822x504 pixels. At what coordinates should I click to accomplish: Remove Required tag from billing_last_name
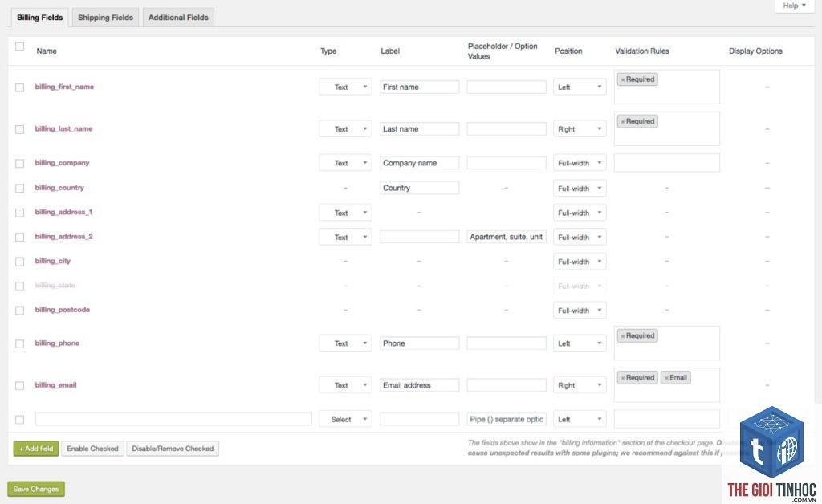623,121
